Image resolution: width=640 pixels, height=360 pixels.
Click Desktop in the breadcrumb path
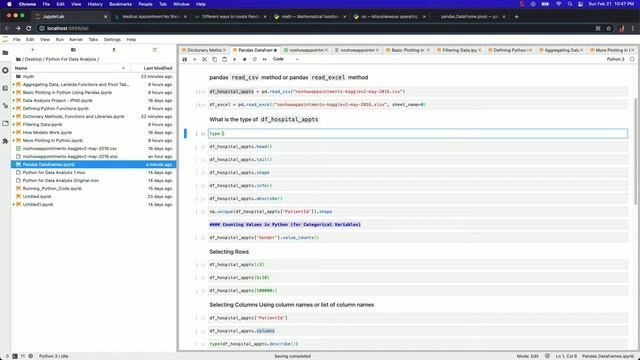coord(33,59)
